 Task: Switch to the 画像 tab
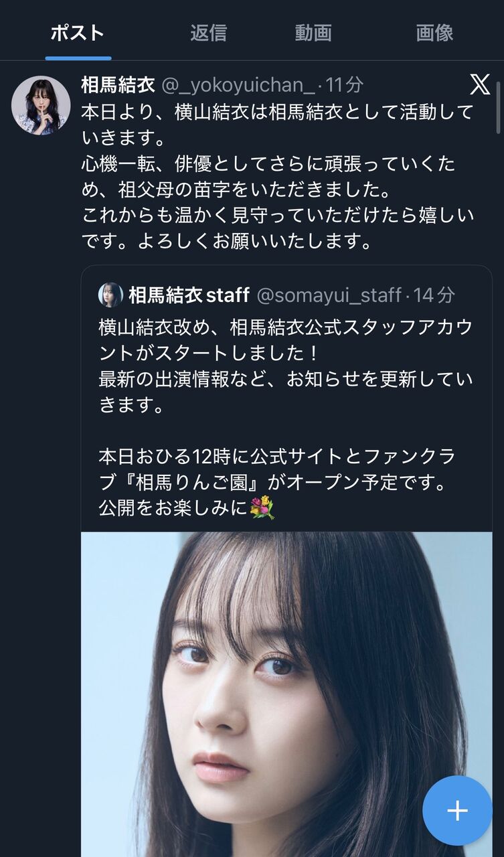(434, 32)
